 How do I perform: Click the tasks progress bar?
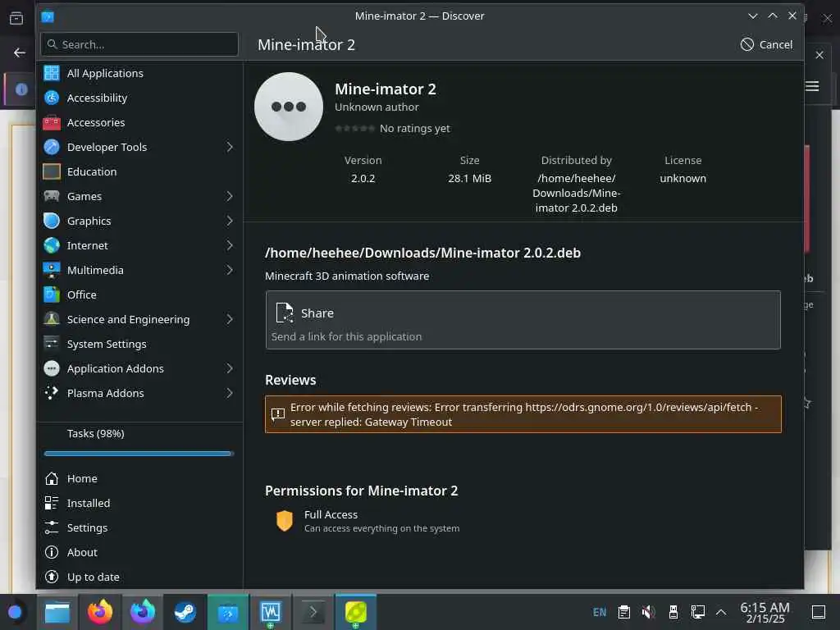139,454
